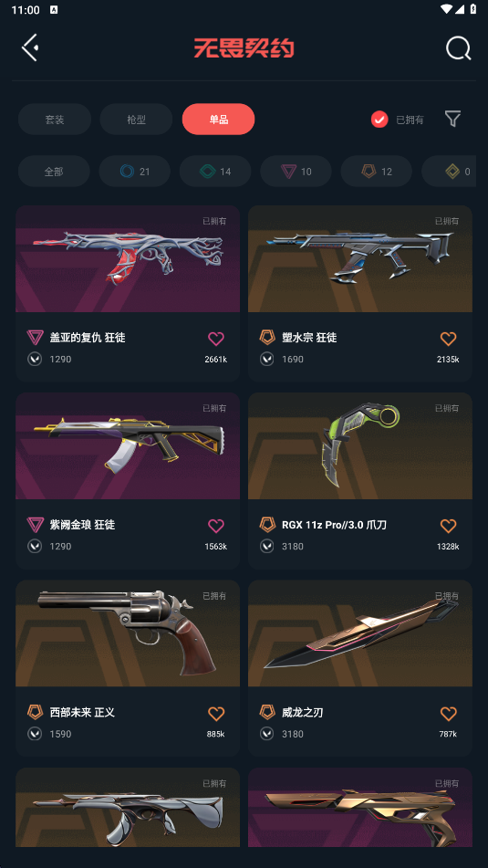Image resolution: width=488 pixels, height=868 pixels.
Task: Like the 紫阙金琅 狂徒 heart icon
Action: 216,526
